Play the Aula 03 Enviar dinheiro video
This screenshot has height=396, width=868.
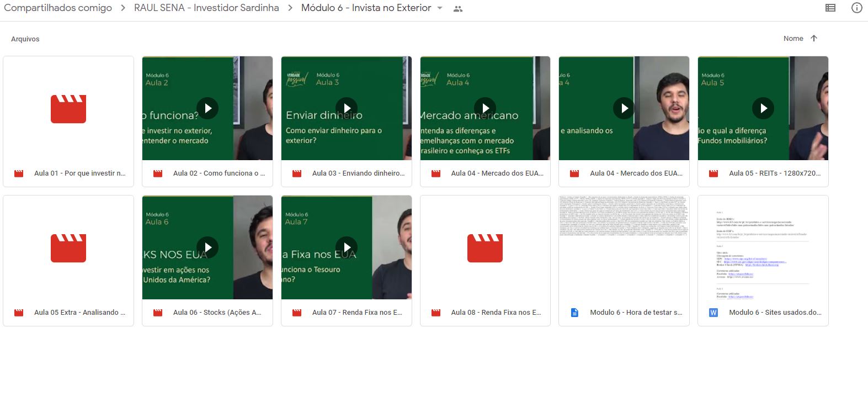coord(347,108)
